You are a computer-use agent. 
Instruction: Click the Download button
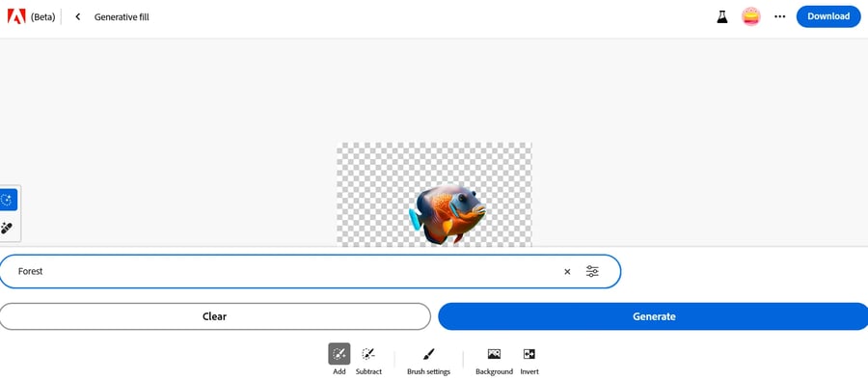828,16
